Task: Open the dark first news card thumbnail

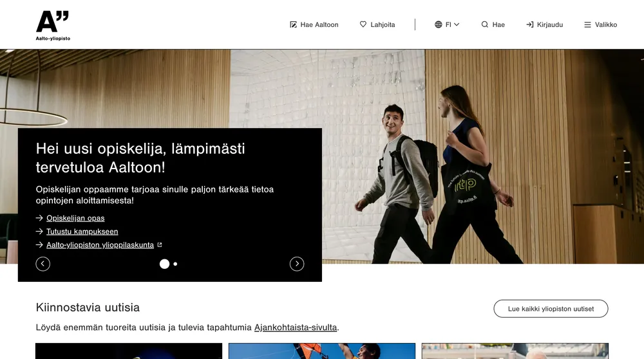Action: [129, 351]
